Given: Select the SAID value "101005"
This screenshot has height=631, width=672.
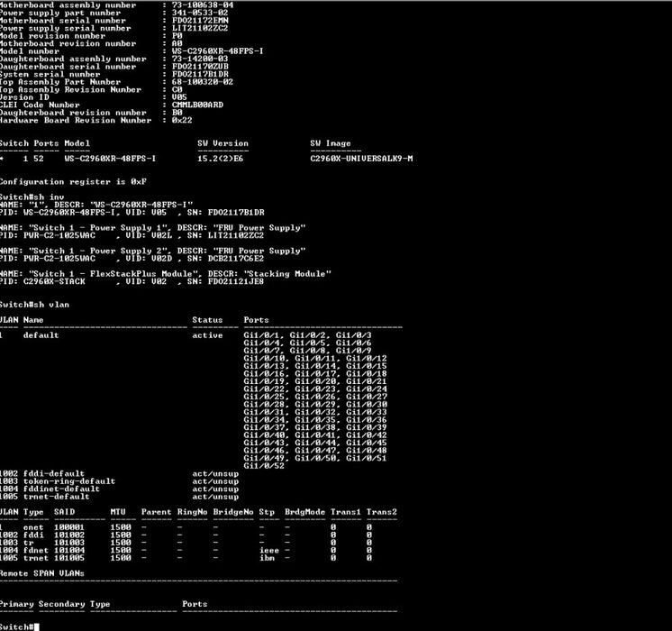Looking at the screenshot, I should click(x=69, y=559).
